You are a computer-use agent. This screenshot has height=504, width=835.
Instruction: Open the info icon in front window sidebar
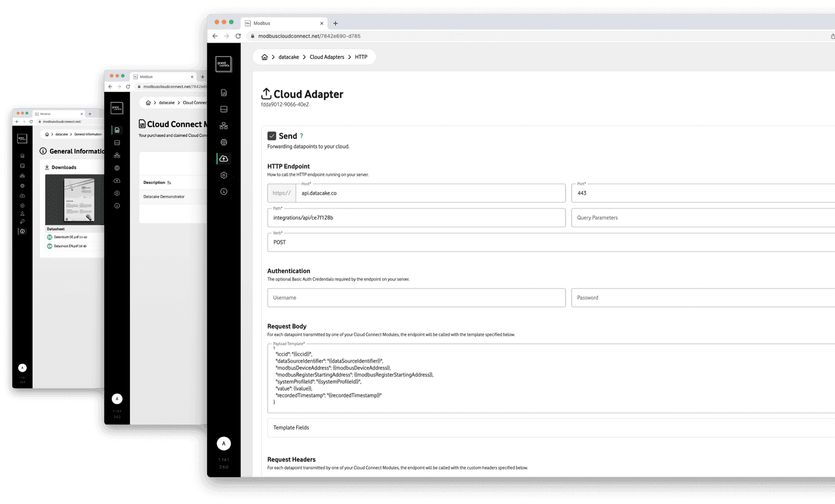click(224, 192)
